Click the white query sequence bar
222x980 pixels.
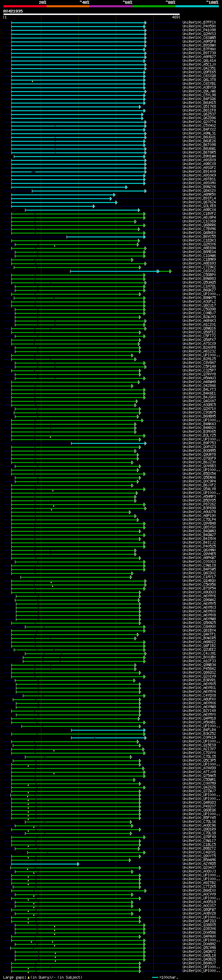(92, 15)
